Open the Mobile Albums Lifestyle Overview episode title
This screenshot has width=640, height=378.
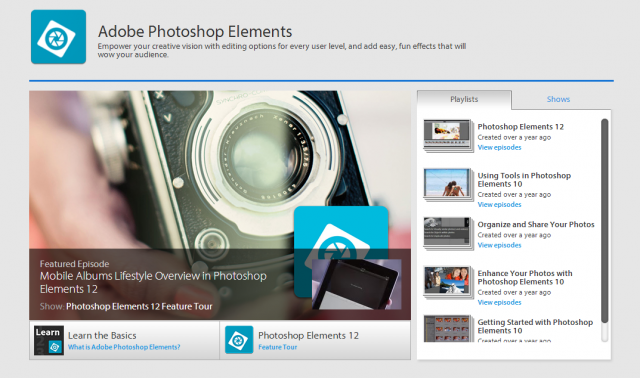(153, 282)
